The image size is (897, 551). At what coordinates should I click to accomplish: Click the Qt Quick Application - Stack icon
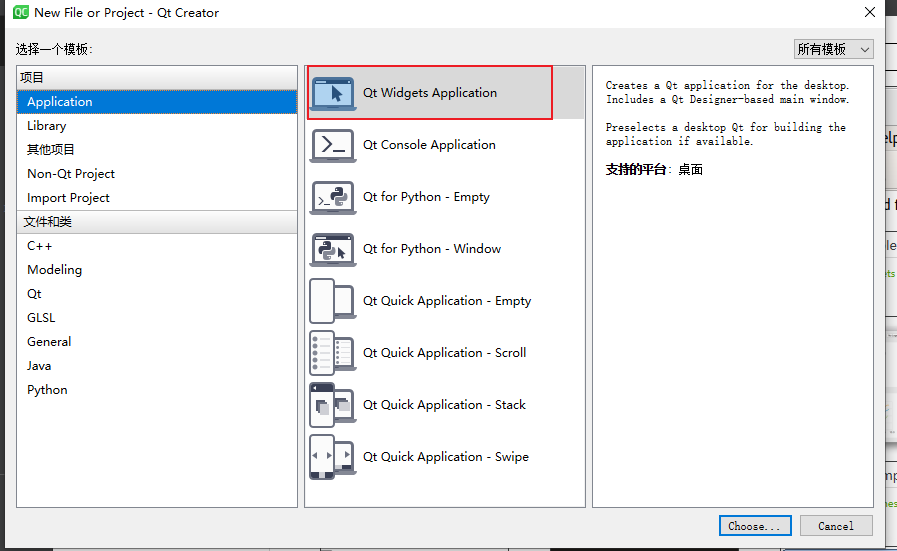[x=333, y=405]
